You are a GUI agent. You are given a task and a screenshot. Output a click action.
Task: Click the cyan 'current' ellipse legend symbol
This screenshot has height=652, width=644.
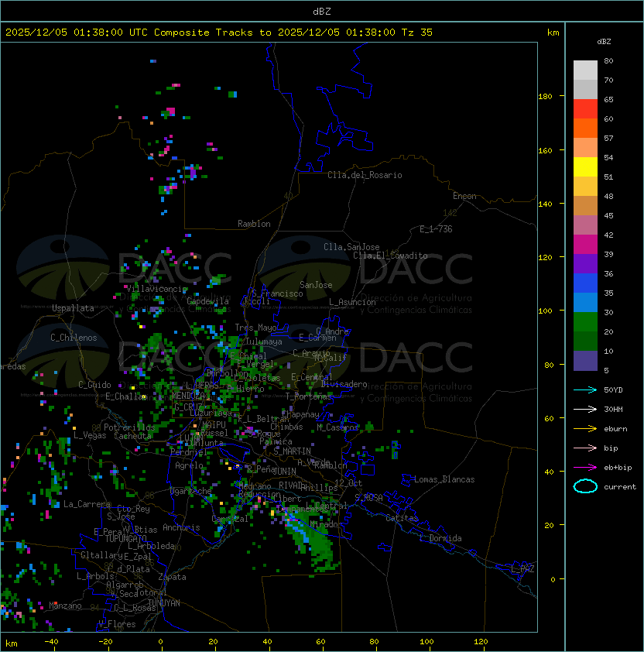pyautogui.click(x=585, y=486)
